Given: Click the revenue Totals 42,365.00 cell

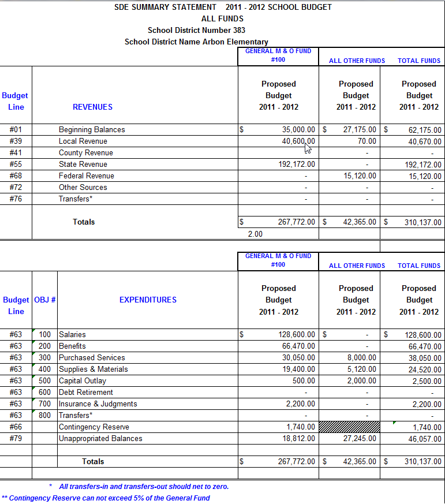Looking at the screenshot, I should [x=349, y=222].
